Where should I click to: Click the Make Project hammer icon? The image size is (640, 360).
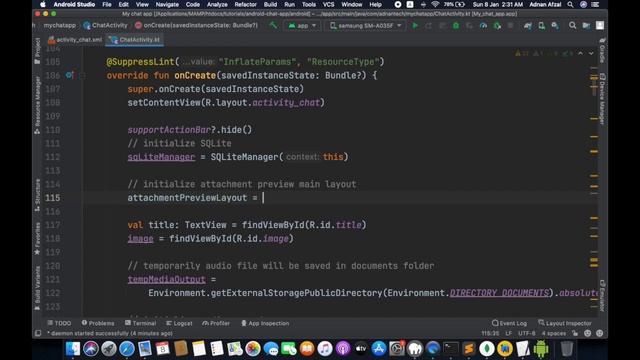click(x=273, y=25)
